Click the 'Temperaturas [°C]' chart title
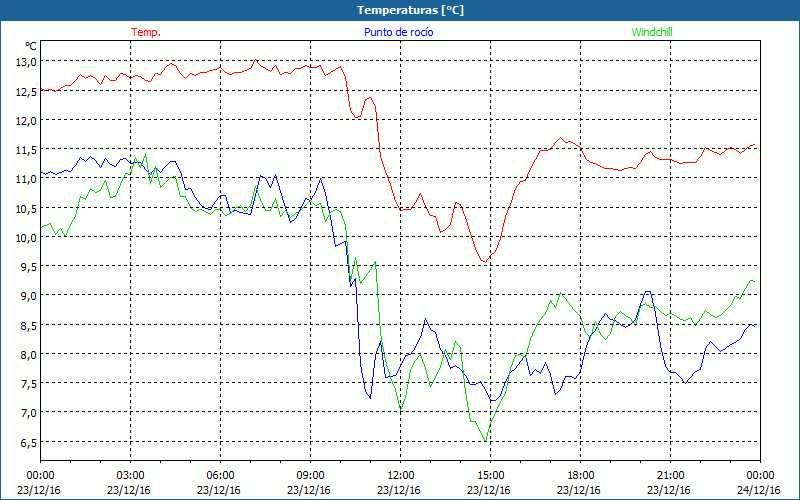Viewport: 800px width, 500px height. pos(410,10)
